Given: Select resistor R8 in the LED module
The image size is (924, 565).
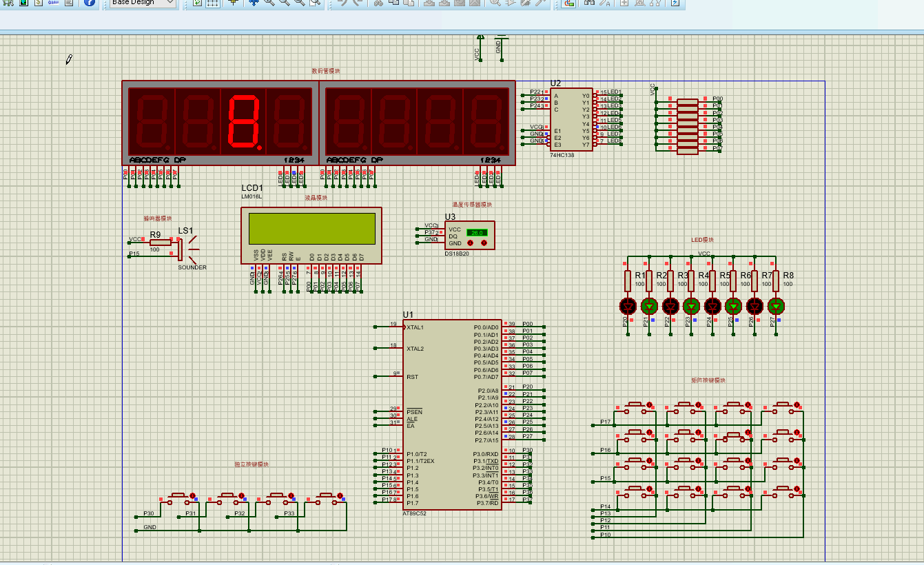Looking at the screenshot, I should click(776, 280).
